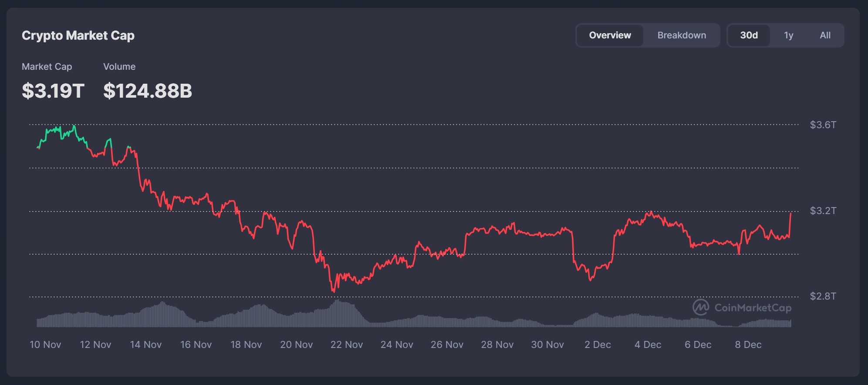Viewport: 868px width, 385px height.
Task: Select the 30d time range
Action: click(x=749, y=35)
